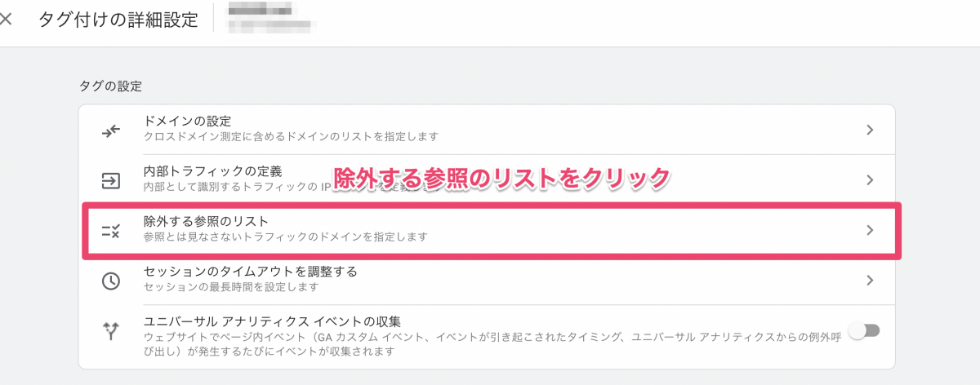Screen dimensions: 980x385
Task: Expand セッションのタイムアウトを調整する via chevron
Action: 870,280
